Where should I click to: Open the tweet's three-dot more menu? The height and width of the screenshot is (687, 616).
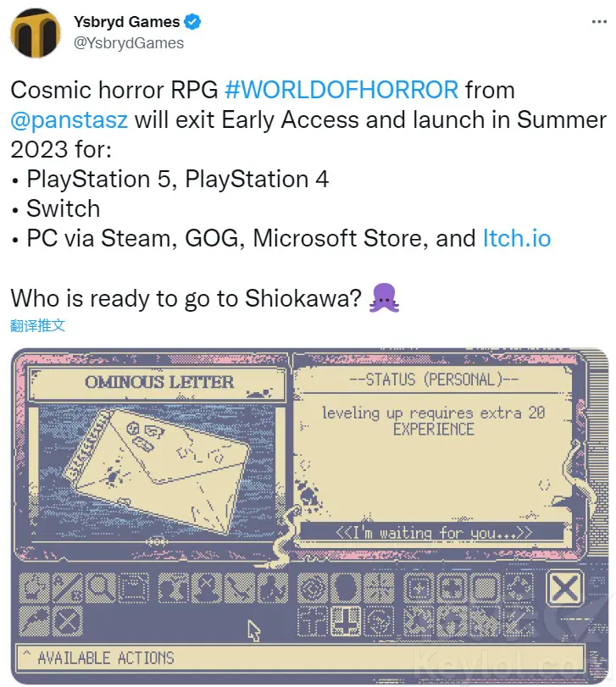599,21
